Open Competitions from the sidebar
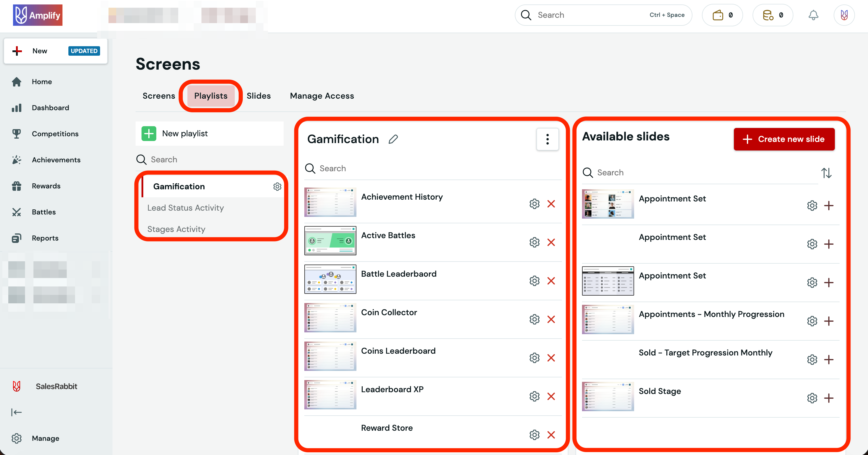This screenshot has width=868, height=455. [55, 134]
